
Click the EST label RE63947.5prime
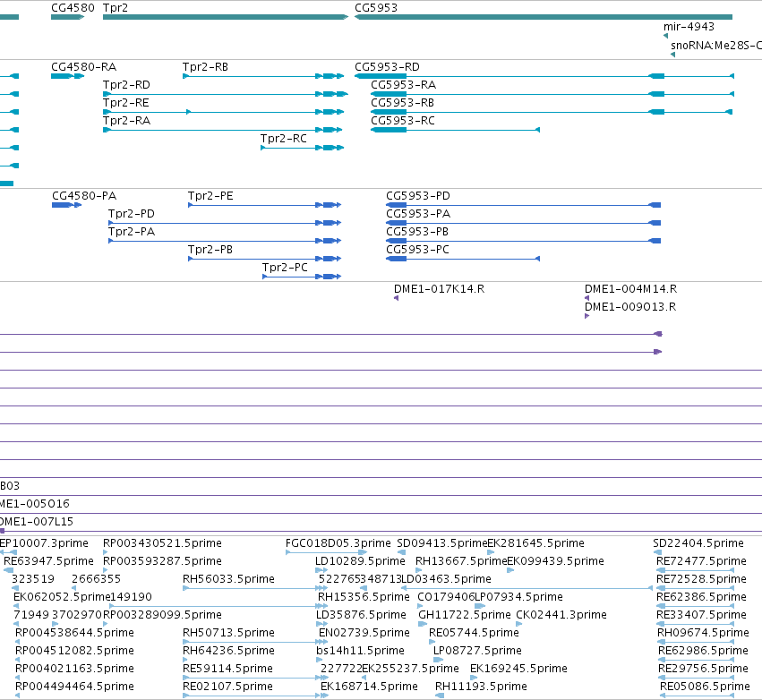coord(48,561)
